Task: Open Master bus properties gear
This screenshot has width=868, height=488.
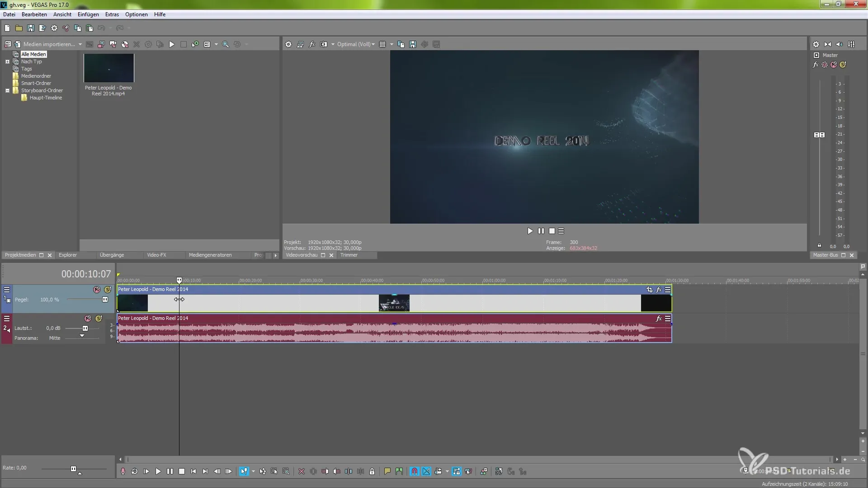Action: 816,44
